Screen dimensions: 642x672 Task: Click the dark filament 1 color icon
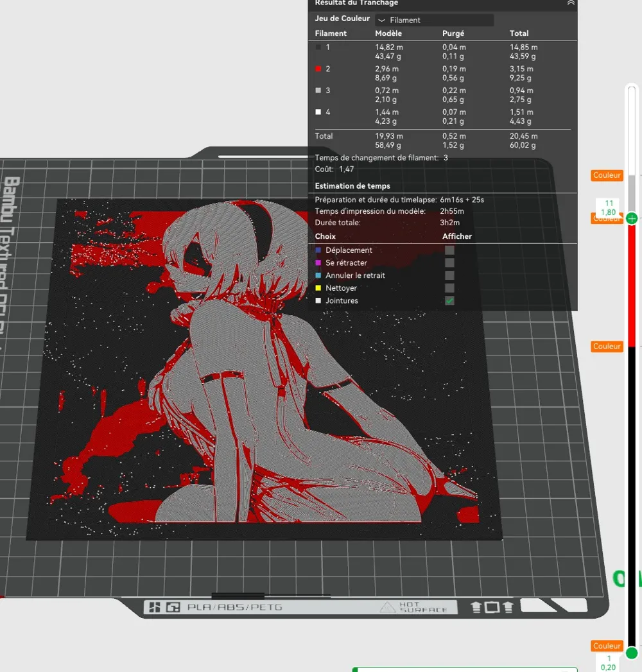point(318,47)
